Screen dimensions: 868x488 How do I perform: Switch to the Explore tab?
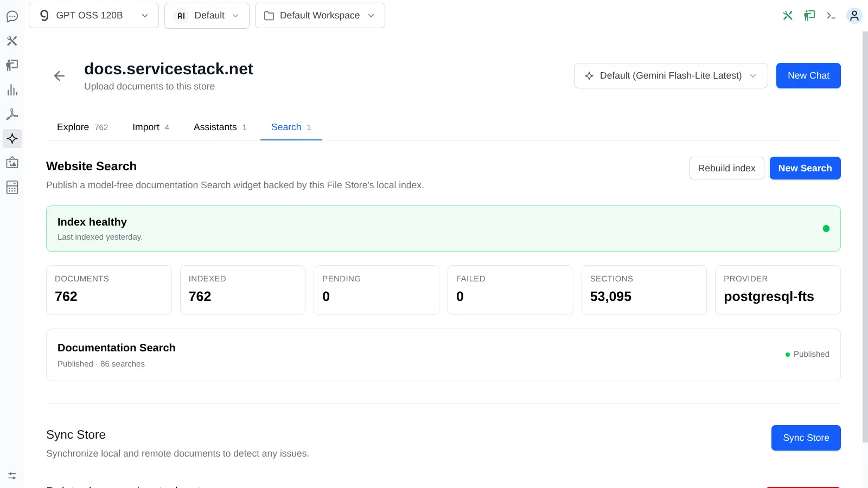tap(82, 127)
